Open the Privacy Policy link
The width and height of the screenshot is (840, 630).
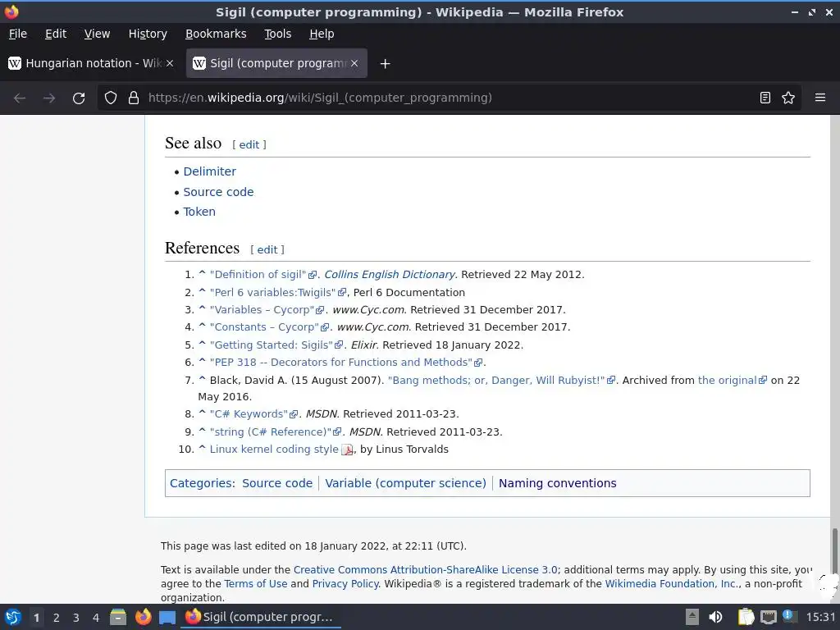coord(345,584)
